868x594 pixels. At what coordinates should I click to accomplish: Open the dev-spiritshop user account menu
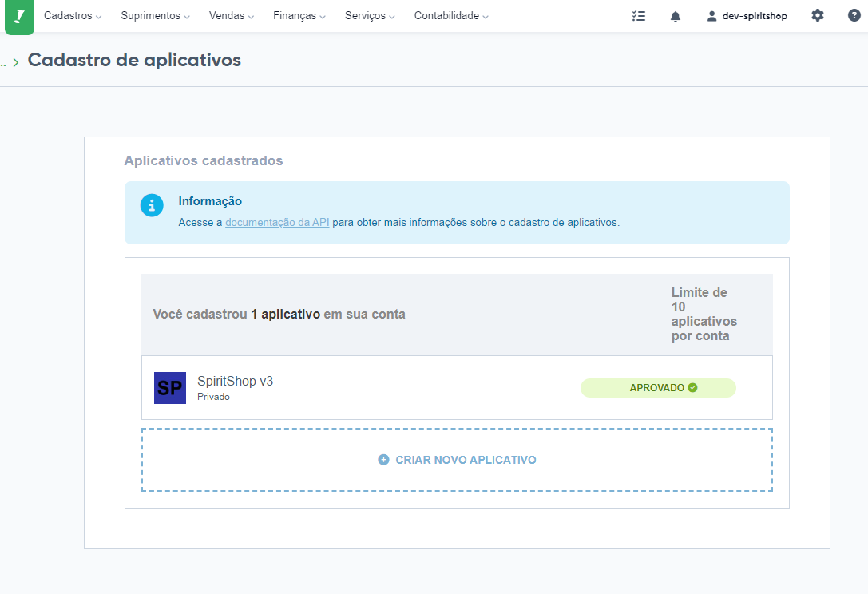(x=747, y=16)
